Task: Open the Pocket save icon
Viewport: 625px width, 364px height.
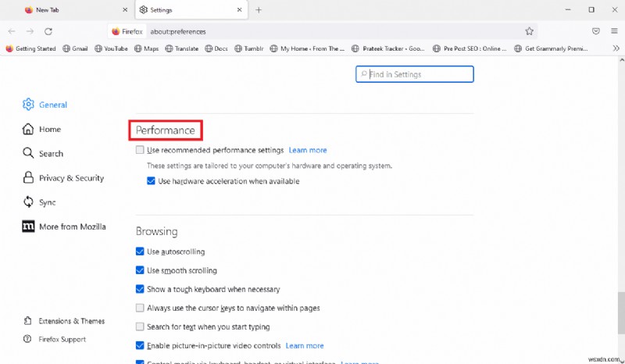Action: (596, 31)
